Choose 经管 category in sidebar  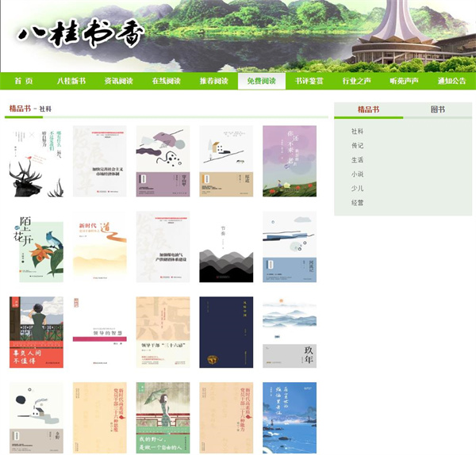point(357,203)
